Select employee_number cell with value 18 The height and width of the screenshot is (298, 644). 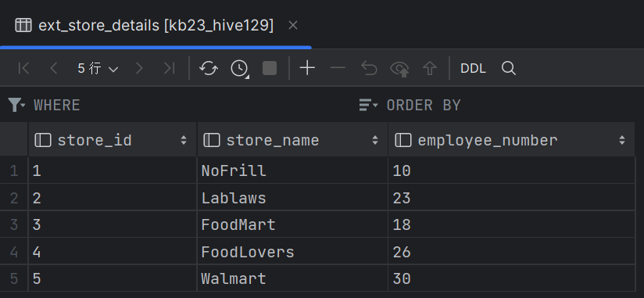click(511, 224)
